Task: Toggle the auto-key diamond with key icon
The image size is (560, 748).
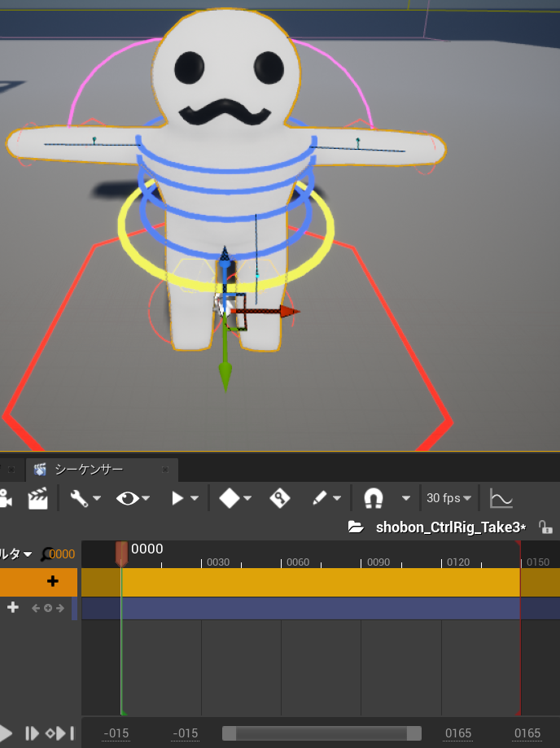Action: (x=279, y=498)
